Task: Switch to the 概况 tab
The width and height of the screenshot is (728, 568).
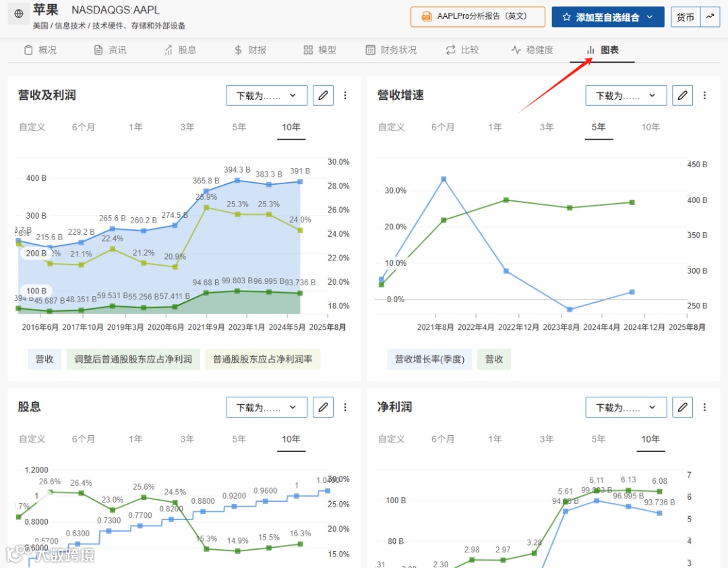Action: [x=40, y=50]
